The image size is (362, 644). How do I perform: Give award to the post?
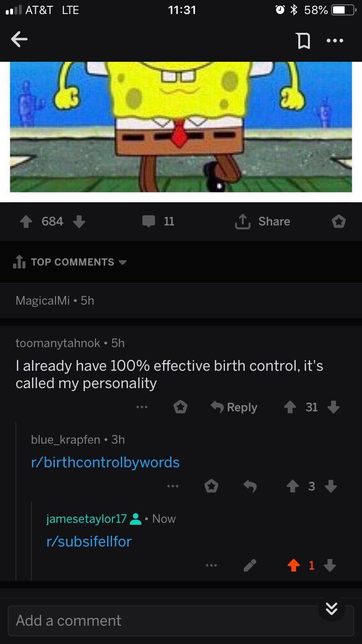[x=339, y=222]
